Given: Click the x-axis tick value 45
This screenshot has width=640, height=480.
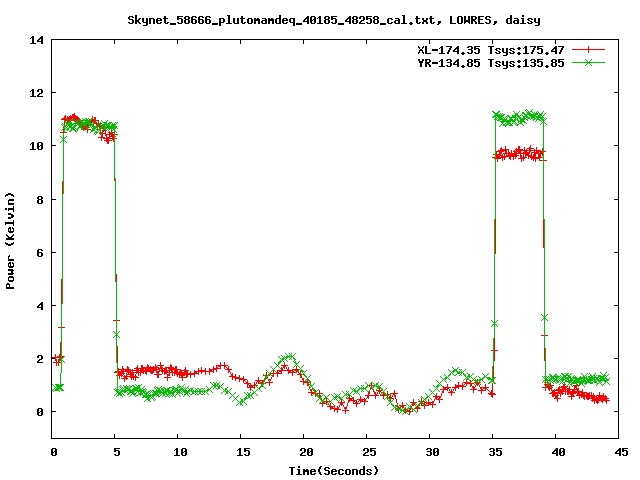Looking at the screenshot, I should pos(622,452).
